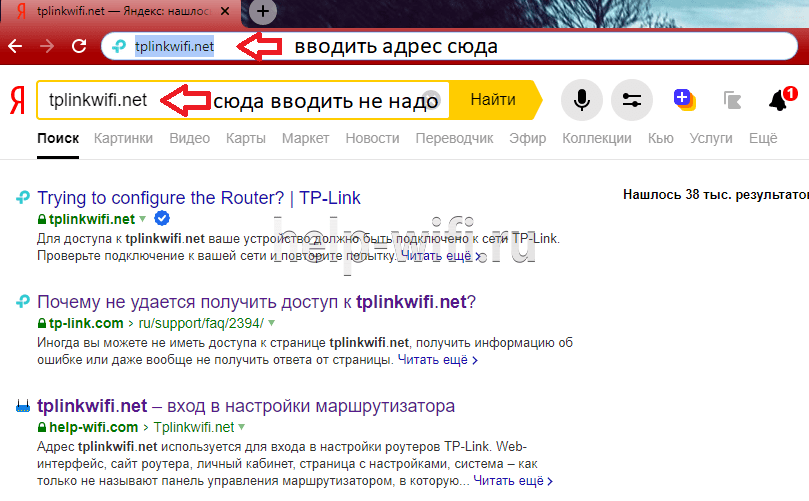Viewport: 809px width, 501px height.
Task: Open the blue plus collections icon
Action: coord(684,99)
